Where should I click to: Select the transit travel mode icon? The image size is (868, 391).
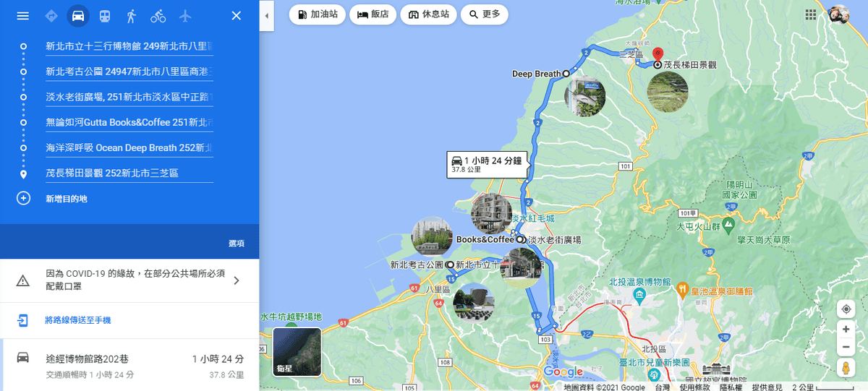105,16
